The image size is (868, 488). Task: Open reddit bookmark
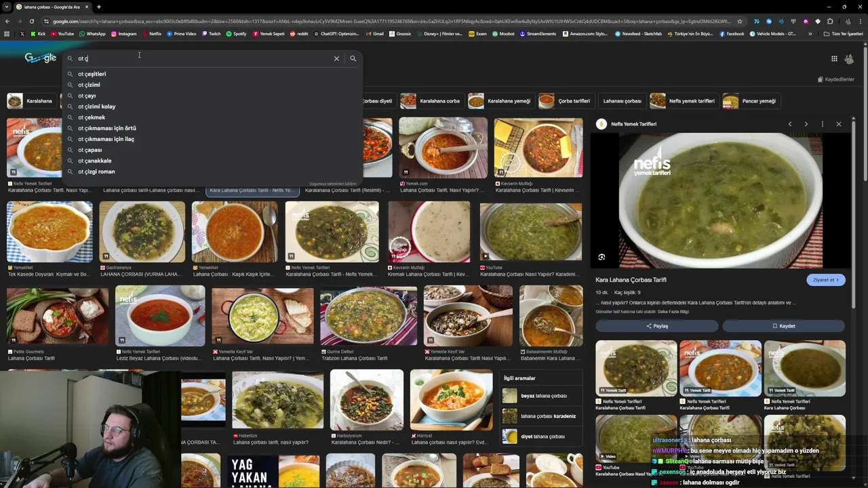[x=298, y=34]
